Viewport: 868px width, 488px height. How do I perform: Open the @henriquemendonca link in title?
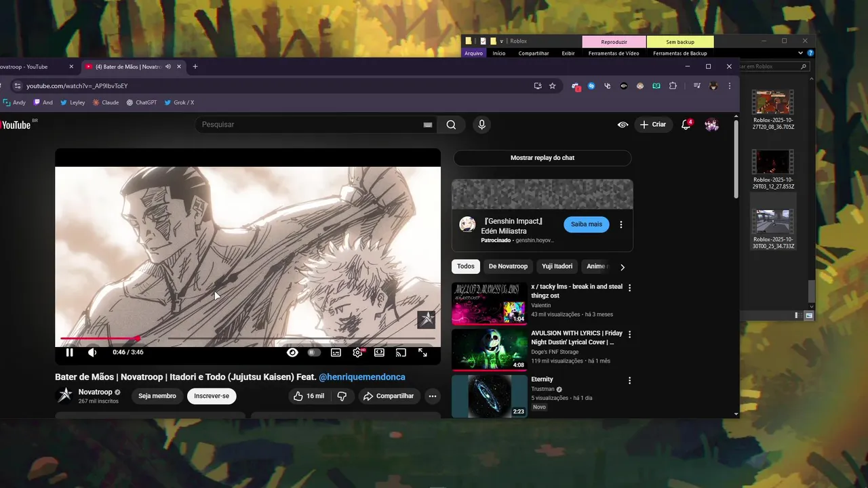pos(362,377)
